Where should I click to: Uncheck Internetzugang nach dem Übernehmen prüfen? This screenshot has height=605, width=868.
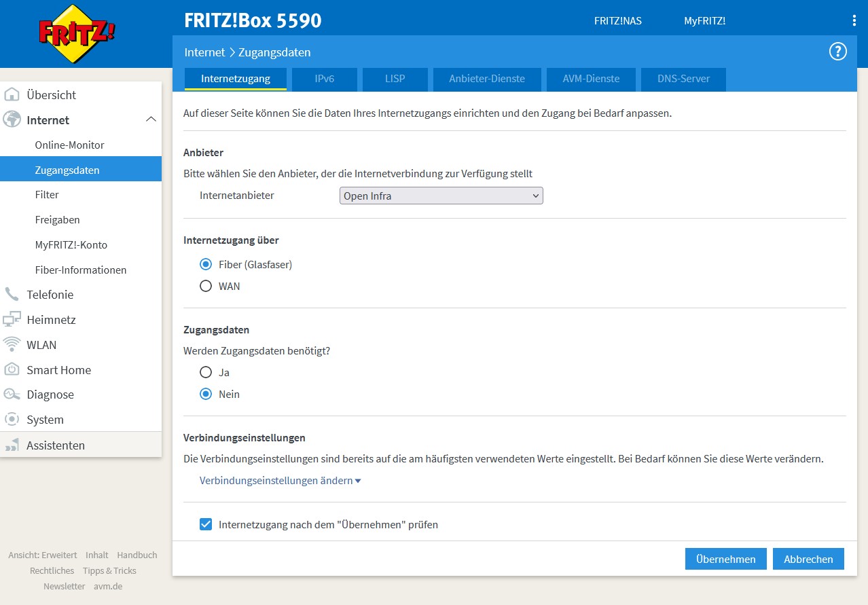pos(206,524)
